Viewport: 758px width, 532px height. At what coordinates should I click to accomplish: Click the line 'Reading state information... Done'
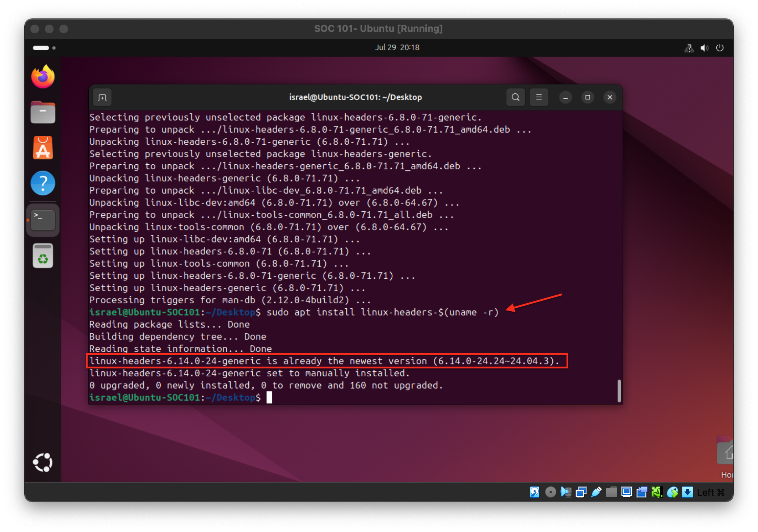181,349
